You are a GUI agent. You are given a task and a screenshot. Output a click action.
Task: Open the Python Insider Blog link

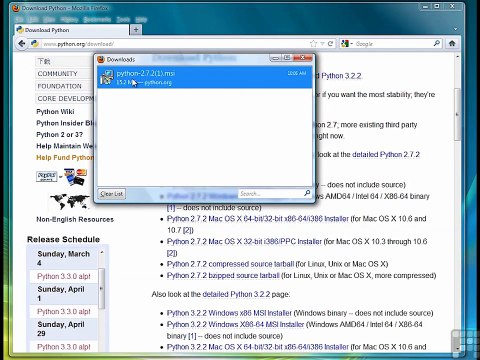tap(66, 123)
